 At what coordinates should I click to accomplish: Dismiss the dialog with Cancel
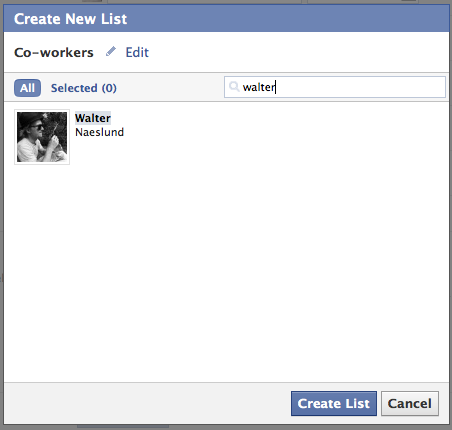click(x=410, y=403)
